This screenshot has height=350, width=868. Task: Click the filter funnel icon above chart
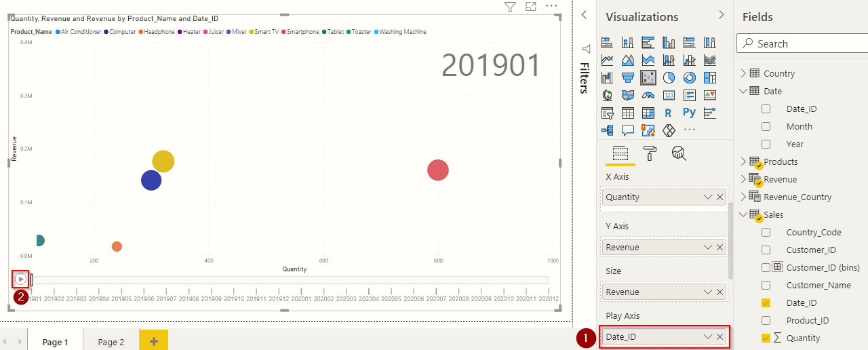(x=511, y=7)
